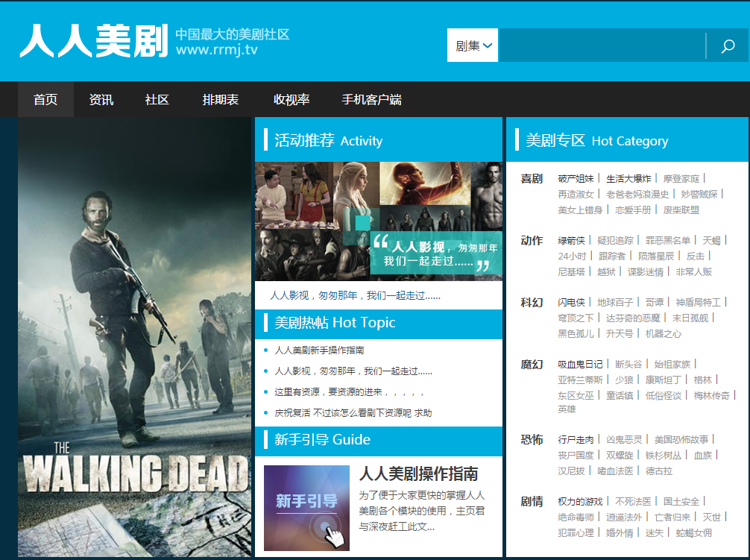
Task: Open the 废柴联盟 show link
Action: pyautogui.click(x=681, y=210)
